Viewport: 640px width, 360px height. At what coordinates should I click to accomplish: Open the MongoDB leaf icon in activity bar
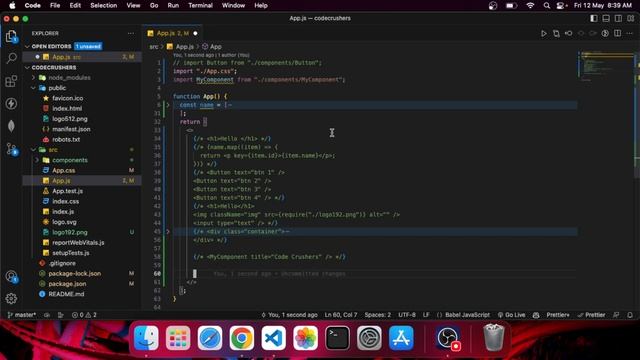pos(11,126)
